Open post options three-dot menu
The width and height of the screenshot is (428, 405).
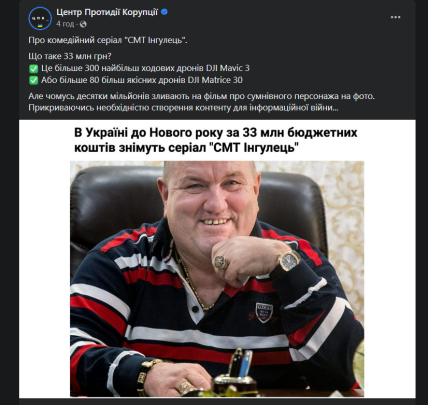click(x=395, y=17)
